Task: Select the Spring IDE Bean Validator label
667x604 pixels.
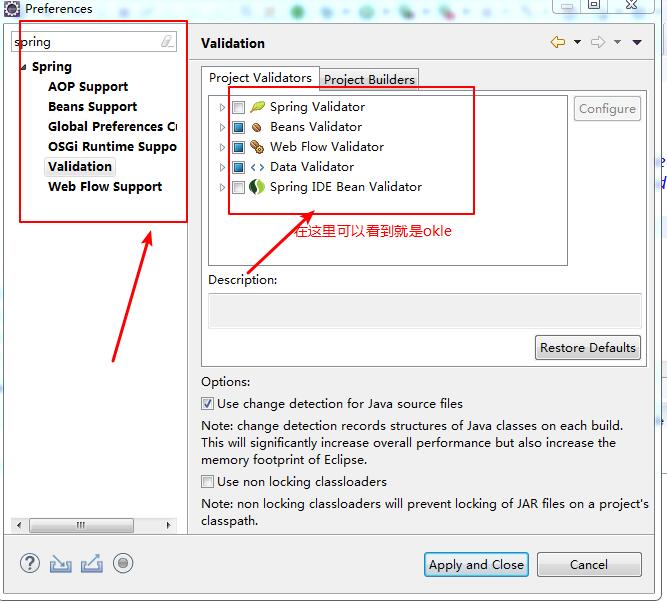Action: click(346, 187)
